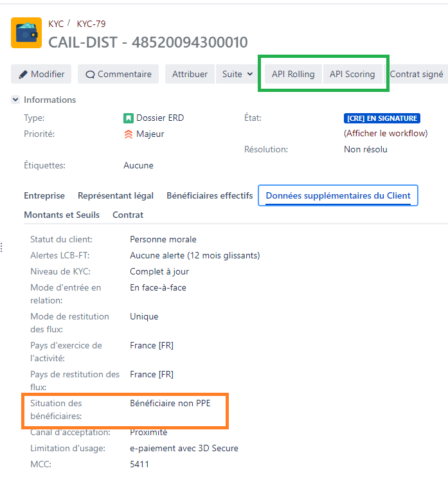Switch to the Contrat tab
The image size is (448, 502).
click(x=128, y=215)
